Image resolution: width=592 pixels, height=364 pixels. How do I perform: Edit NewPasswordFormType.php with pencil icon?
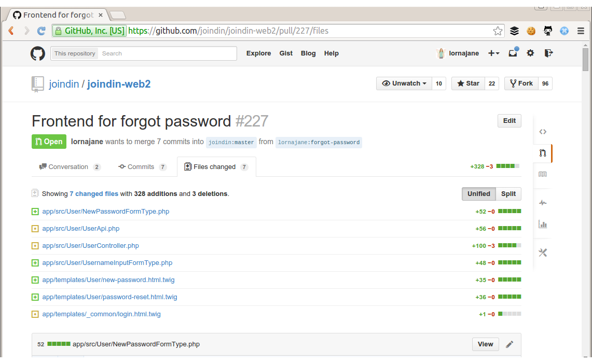click(510, 344)
